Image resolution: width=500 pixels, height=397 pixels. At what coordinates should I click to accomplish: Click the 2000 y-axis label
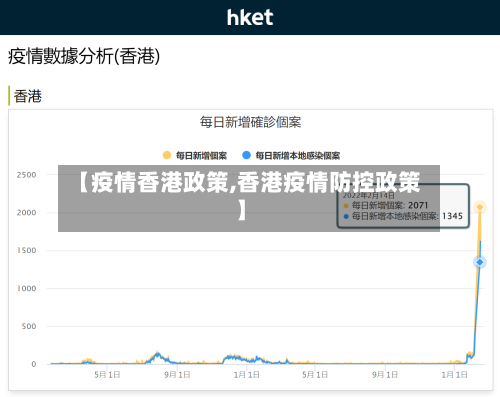coord(26,213)
